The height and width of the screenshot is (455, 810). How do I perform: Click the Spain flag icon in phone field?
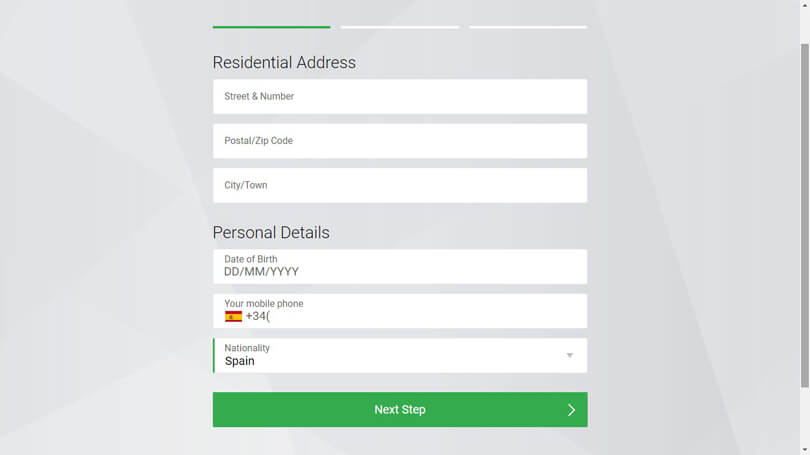pyautogui.click(x=233, y=317)
